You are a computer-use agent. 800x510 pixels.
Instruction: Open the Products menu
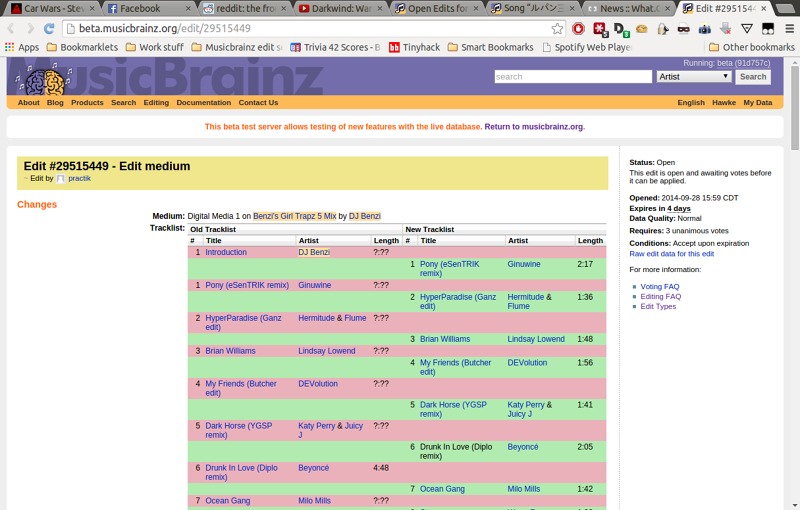pyautogui.click(x=87, y=103)
